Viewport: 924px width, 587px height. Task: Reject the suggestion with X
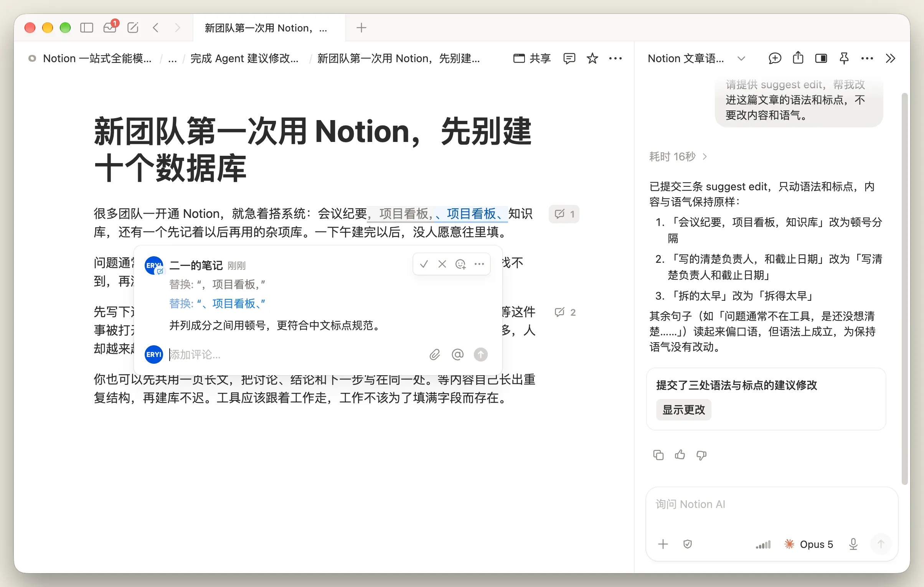click(442, 264)
